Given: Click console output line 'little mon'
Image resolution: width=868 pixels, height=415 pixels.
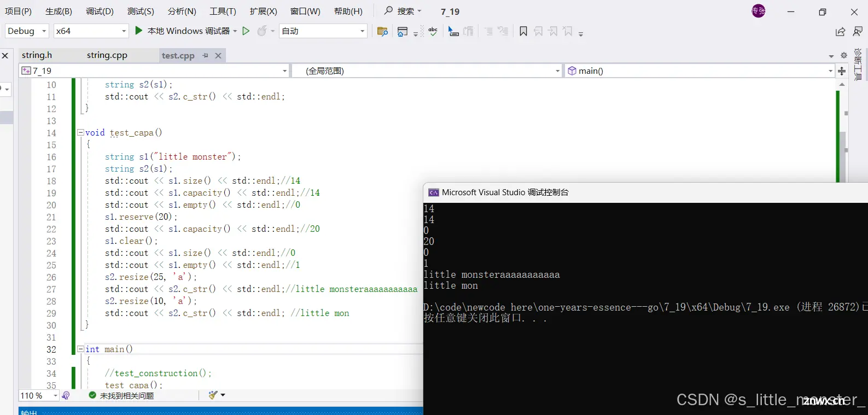Looking at the screenshot, I should click(x=451, y=285).
